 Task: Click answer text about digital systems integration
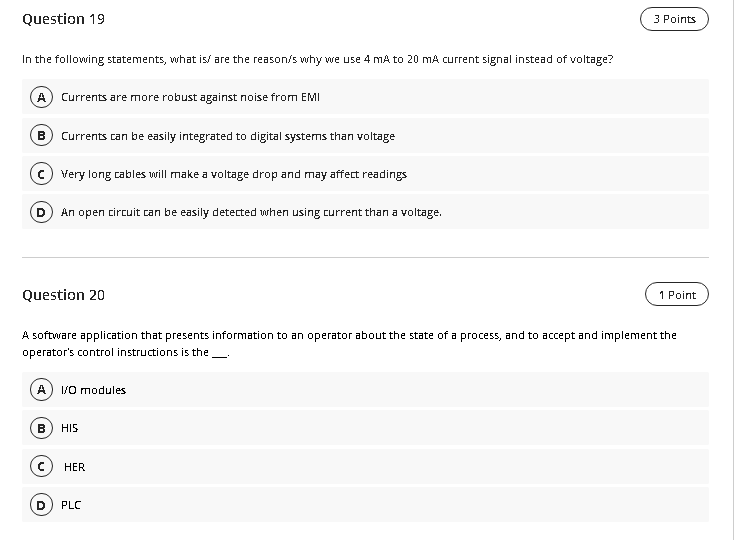click(228, 136)
